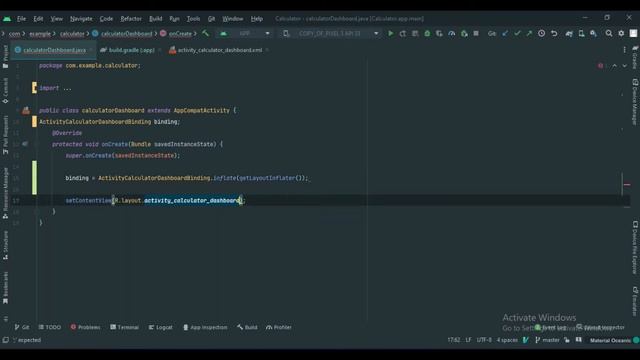Open the Refactor menu
The height and width of the screenshot is (360, 640).
131,19
